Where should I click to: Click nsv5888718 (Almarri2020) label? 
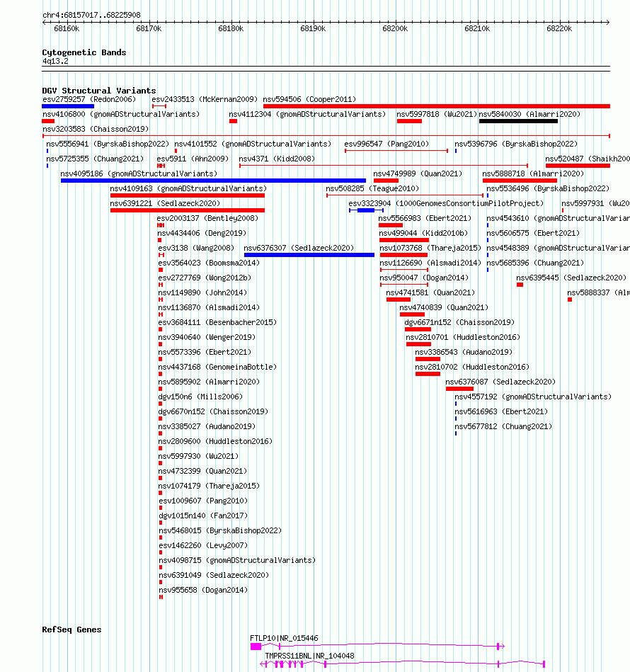(x=533, y=173)
